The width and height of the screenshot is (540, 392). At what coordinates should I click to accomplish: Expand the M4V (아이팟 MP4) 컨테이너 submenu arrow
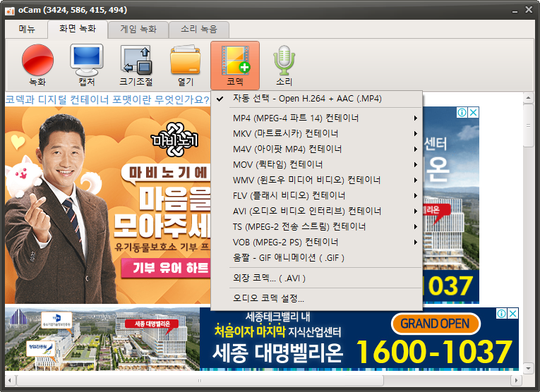(416, 149)
